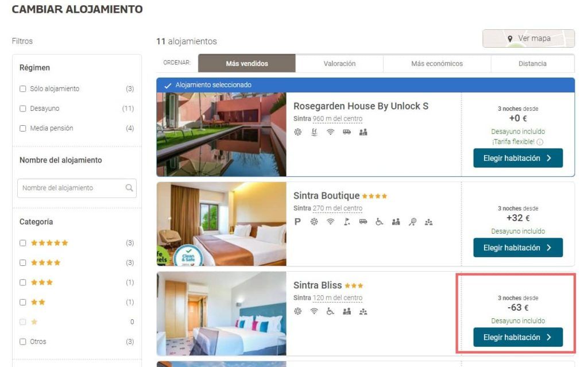This screenshot has width=588, height=367.
Task: Click parking P icon for Sintra Boutique
Action: click(298, 222)
